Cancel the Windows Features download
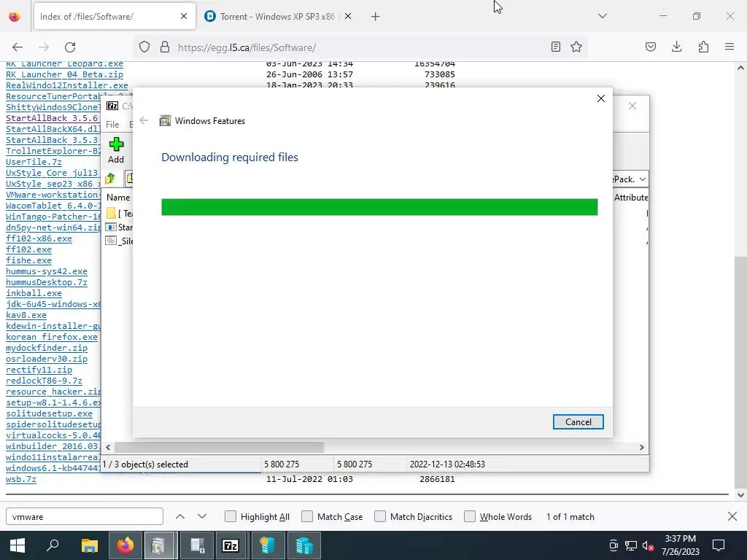This screenshot has height=560, width=747. coord(578,422)
